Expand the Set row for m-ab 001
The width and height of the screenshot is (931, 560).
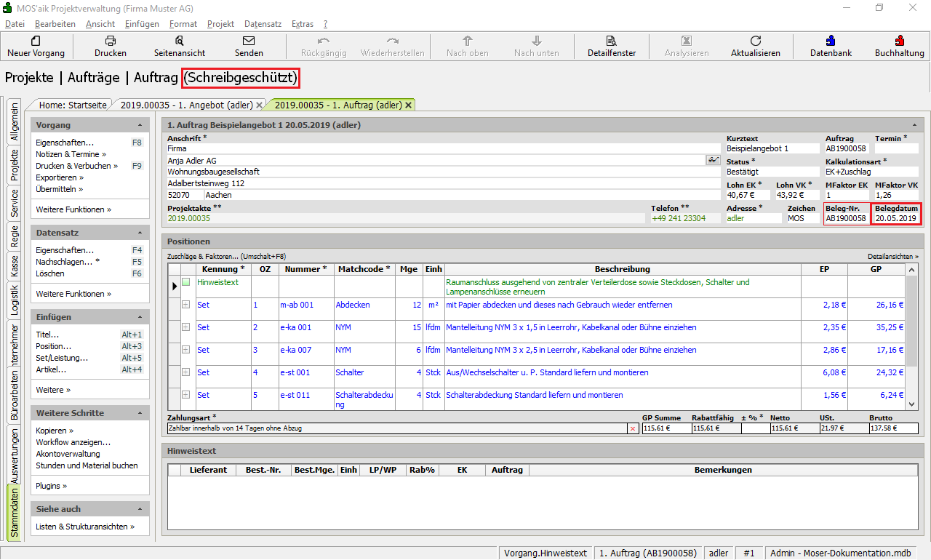point(186,305)
